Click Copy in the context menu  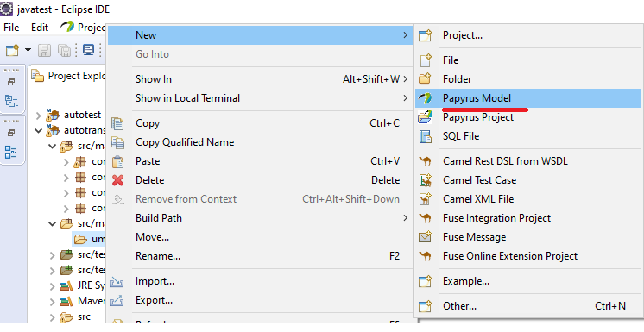(260, 123)
